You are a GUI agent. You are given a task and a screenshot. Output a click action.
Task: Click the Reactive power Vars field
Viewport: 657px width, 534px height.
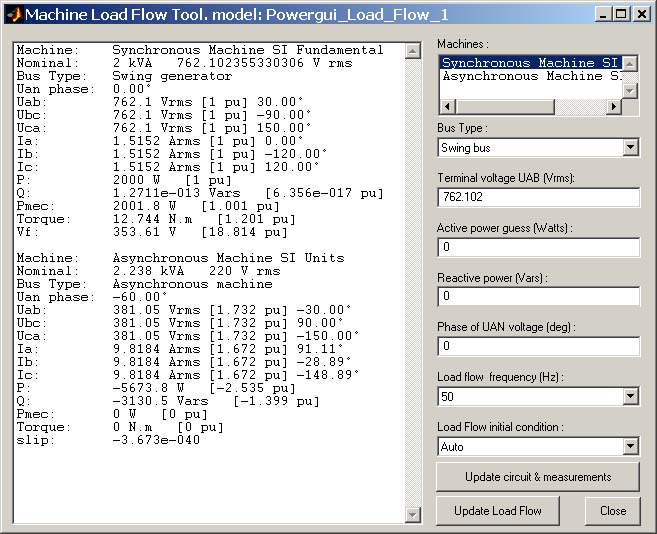coord(538,296)
